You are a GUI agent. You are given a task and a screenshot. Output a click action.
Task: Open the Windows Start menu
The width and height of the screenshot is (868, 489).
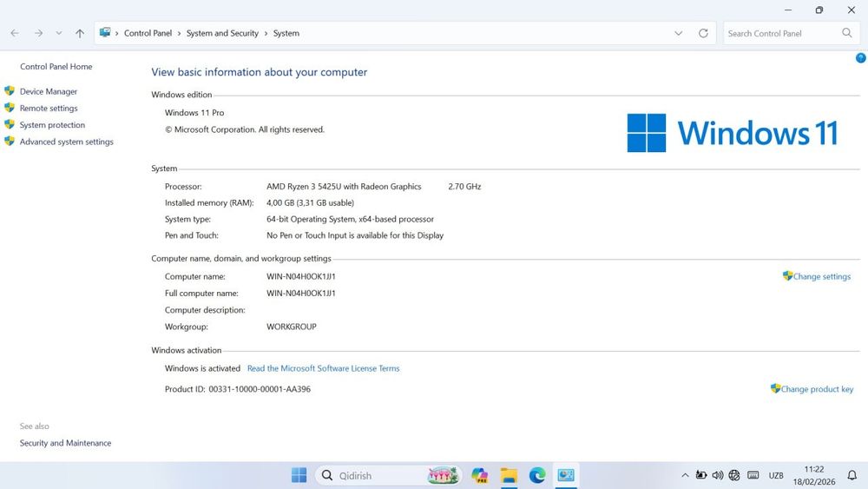pyautogui.click(x=299, y=475)
